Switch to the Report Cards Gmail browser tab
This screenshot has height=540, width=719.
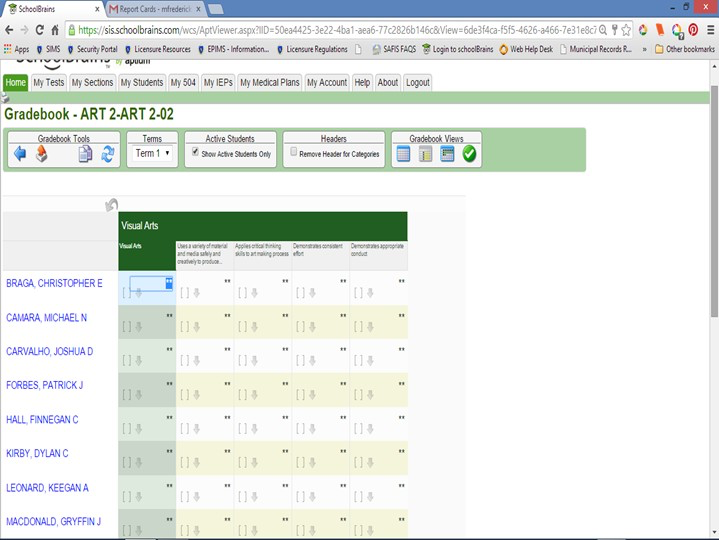155,9
